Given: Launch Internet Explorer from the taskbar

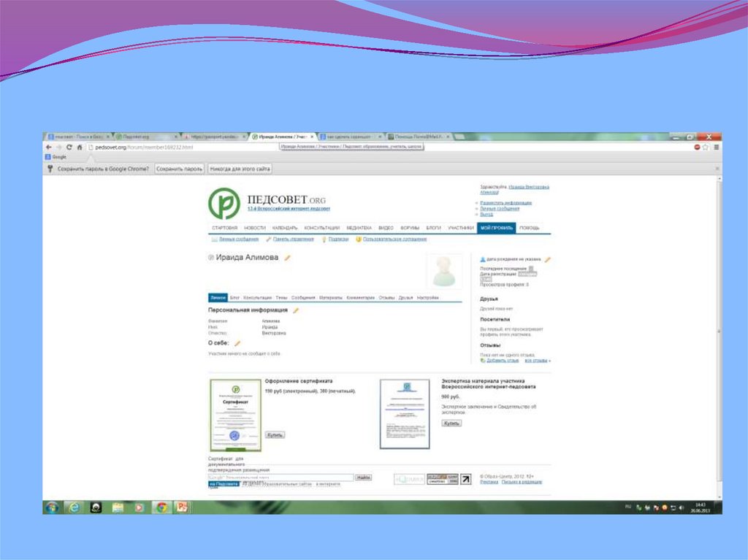Looking at the screenshot, I should pyautogui.click(x=74, y=507).
